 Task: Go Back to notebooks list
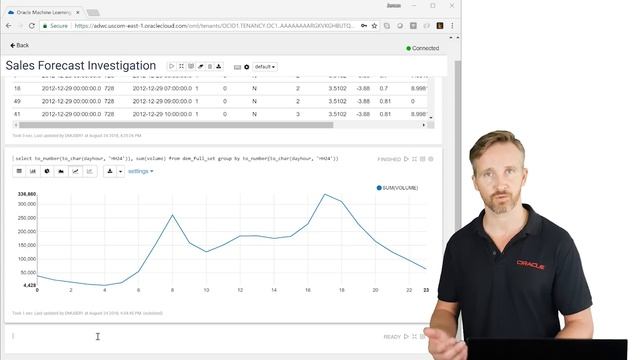[20, 45]
